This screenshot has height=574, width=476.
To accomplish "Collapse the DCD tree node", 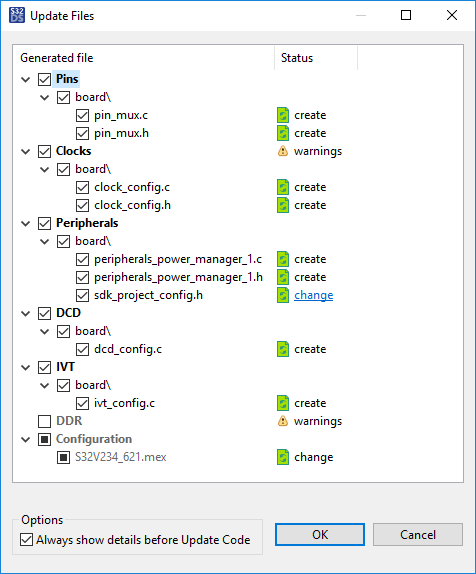I will coord(26,313).
